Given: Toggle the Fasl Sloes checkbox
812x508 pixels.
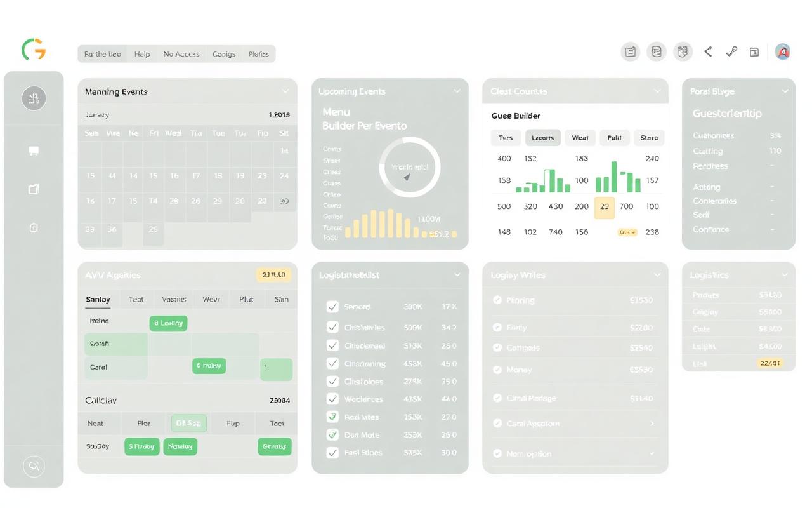Looking at the screenshot, I should point(332,453).
